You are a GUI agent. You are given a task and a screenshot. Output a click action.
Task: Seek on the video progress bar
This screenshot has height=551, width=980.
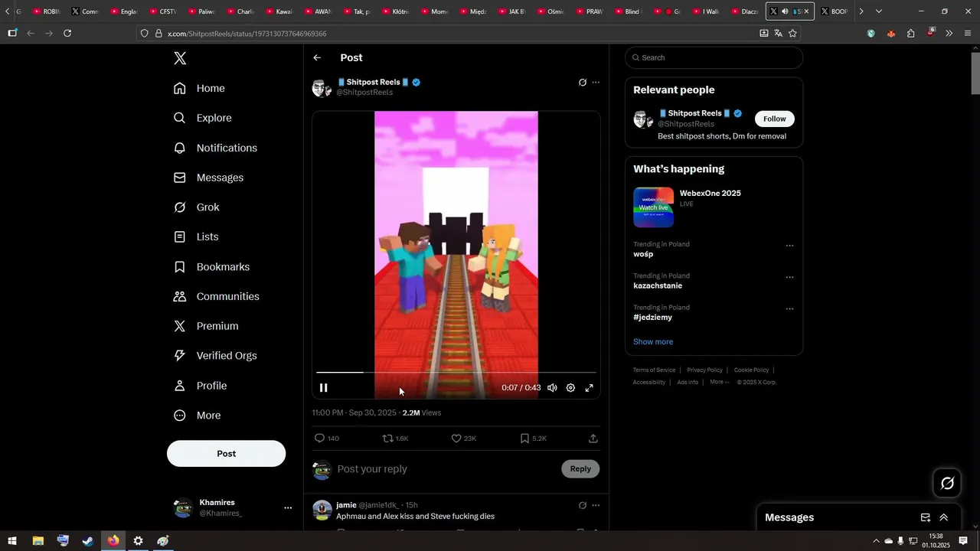(x=456, y=372)
